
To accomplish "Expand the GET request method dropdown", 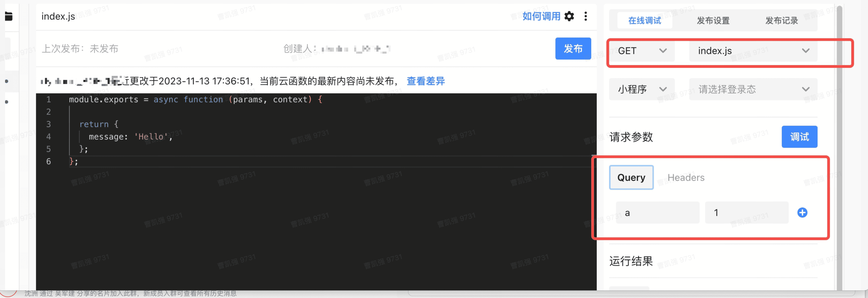I will (642, 51).
